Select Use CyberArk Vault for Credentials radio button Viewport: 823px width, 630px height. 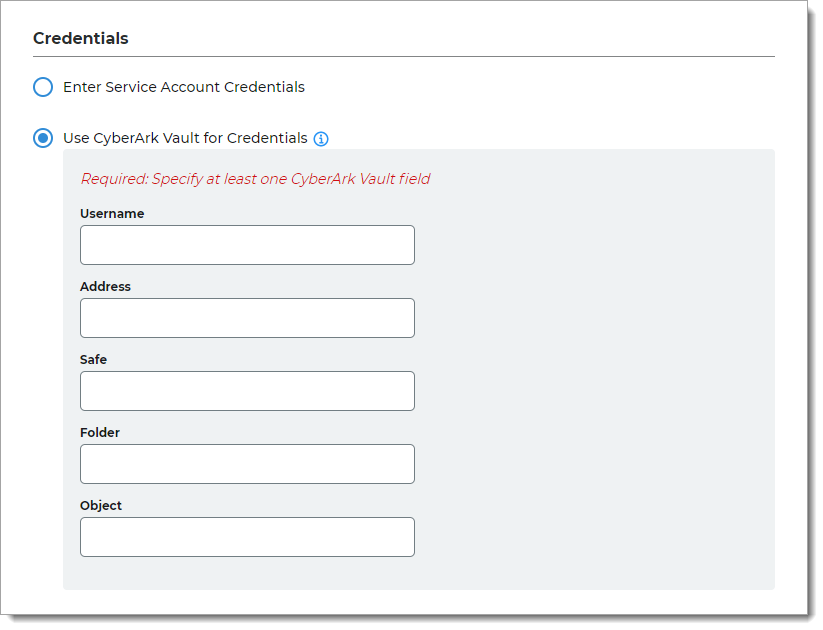click(x=43, y=138)
